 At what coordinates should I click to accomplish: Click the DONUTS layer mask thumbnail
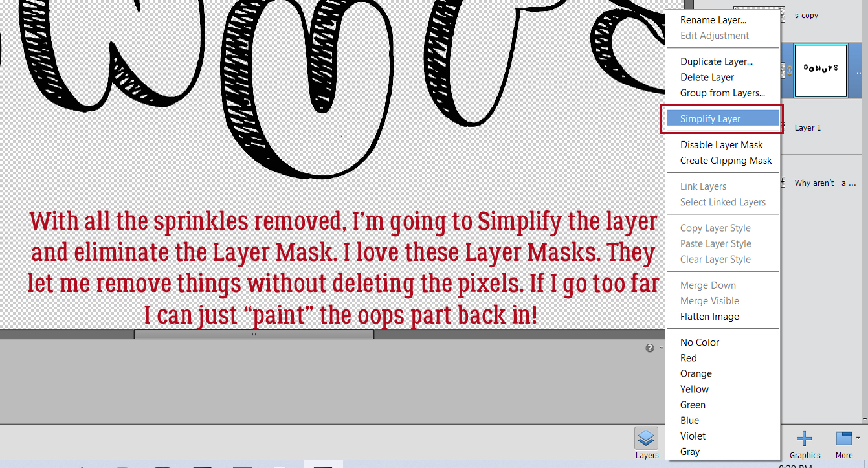pyautogui.click(x=820, y=71)
